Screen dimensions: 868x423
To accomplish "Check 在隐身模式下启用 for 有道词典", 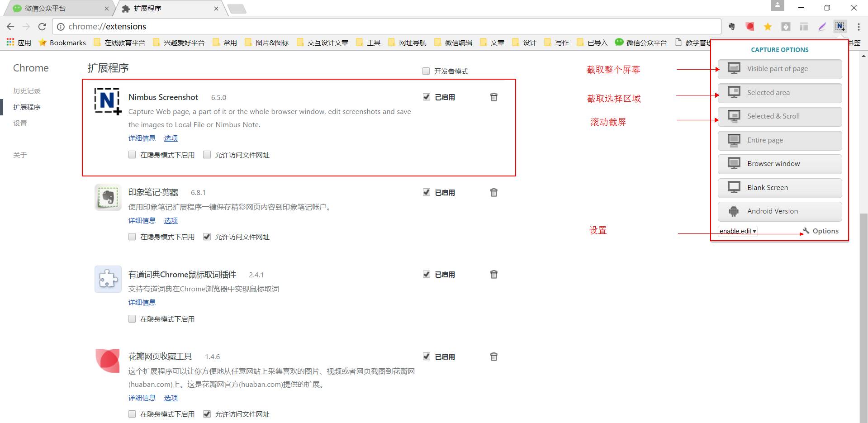I will click(132, 319).
